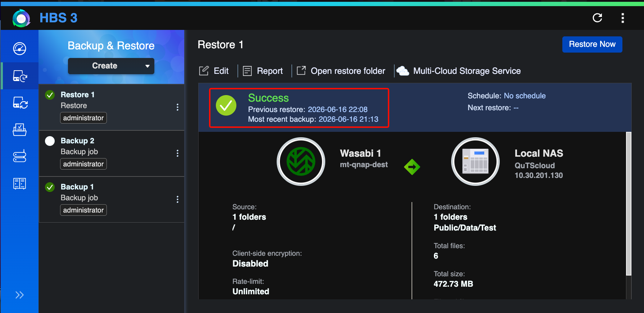Image resolution: width=644 pixels, height=313 pixels.
Task: Click the administrator tag under Restore 1
Action: pyautogui.click(x=83, y=118)
